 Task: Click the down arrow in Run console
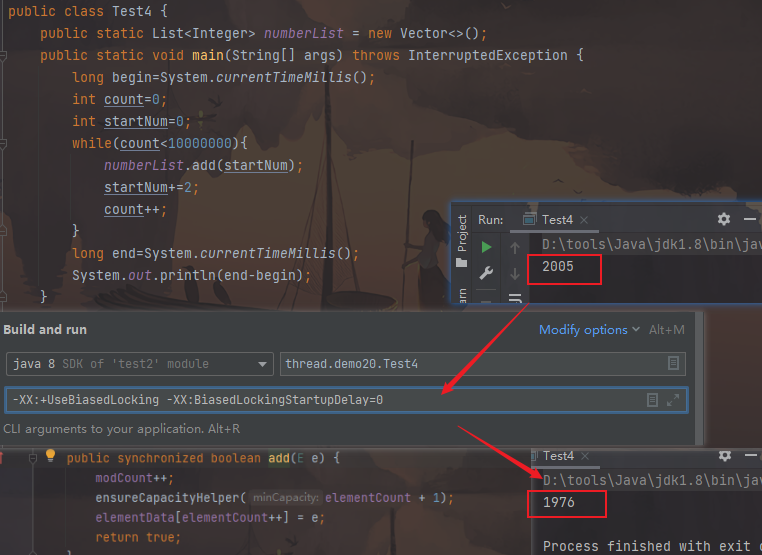515,273
